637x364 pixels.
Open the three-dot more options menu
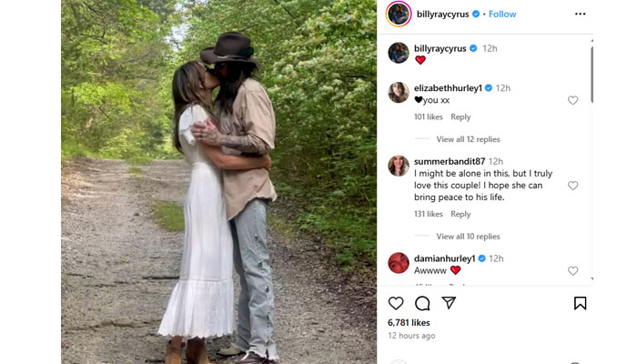[x=581, y=14]
